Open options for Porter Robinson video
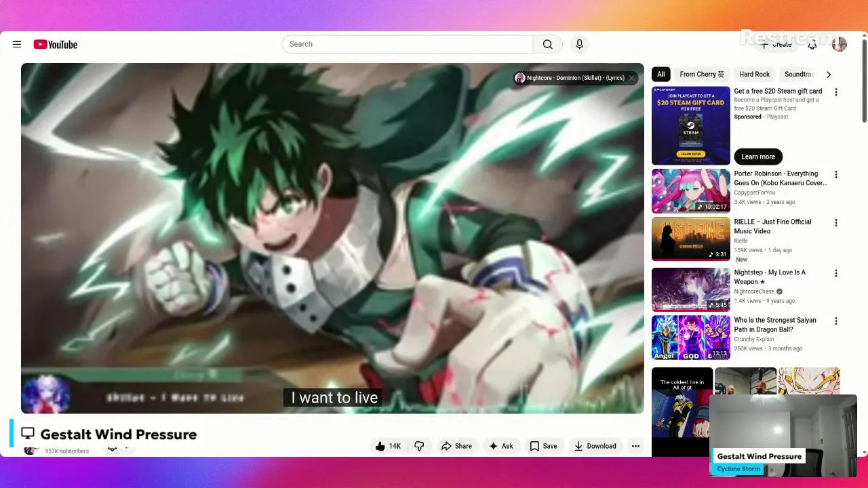 [835, 174]
